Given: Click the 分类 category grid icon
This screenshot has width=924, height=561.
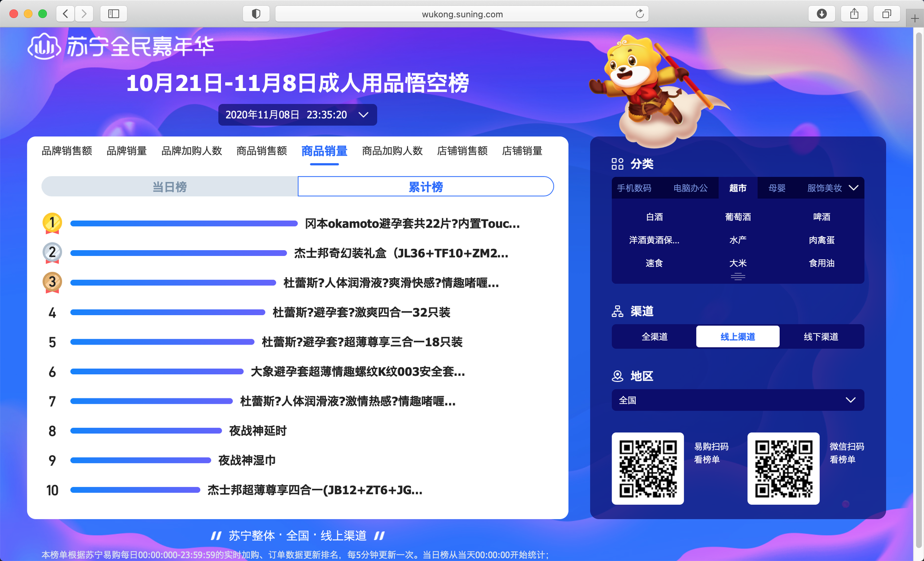Looking at the screenshot, I should pyautogui.click(x=617, y=164).
